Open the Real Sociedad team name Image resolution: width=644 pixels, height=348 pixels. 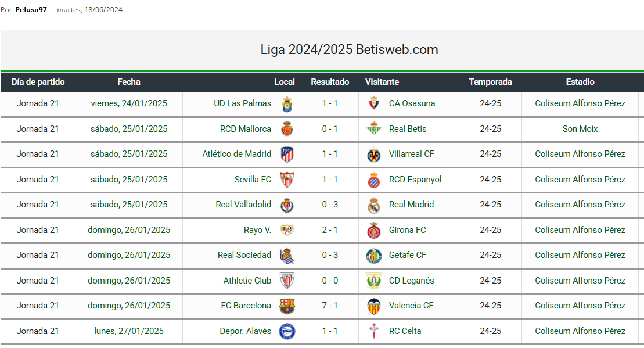click(244, 255)
